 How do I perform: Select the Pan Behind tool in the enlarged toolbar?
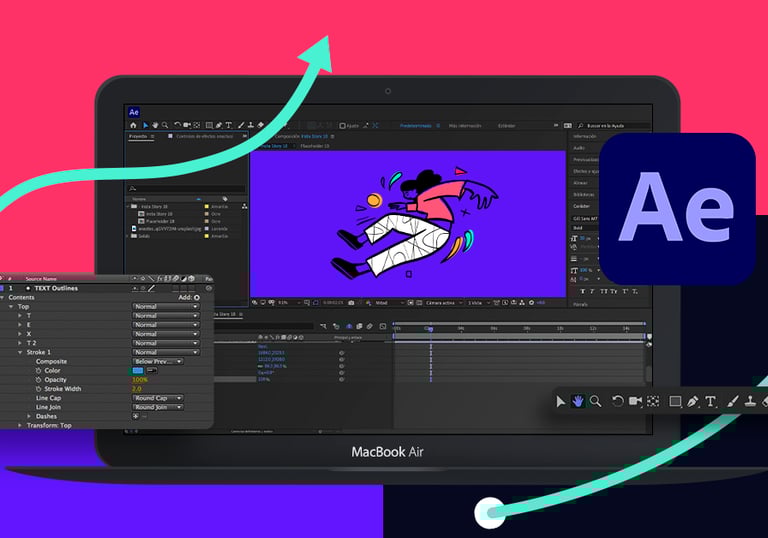click(x=653, y=401)
